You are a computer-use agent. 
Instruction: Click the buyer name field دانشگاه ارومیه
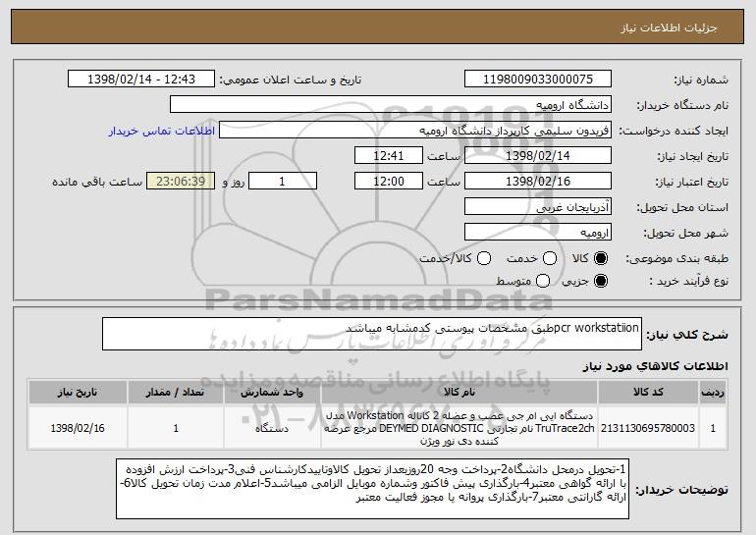pos(391,105)
